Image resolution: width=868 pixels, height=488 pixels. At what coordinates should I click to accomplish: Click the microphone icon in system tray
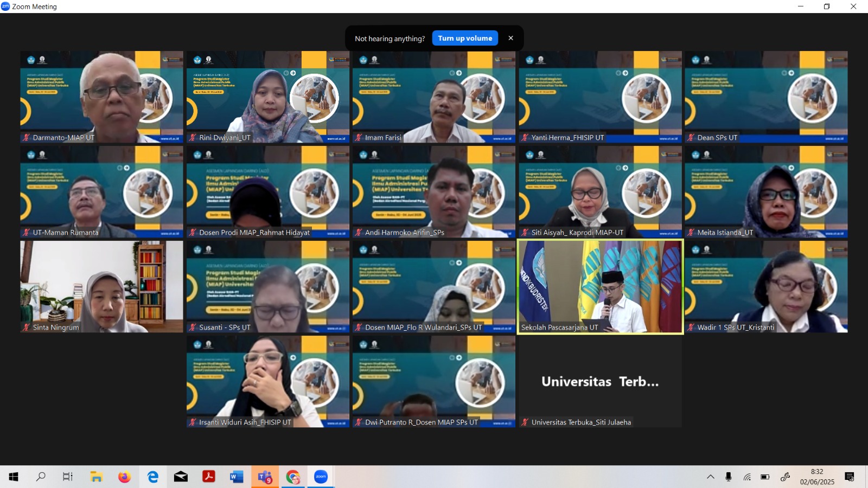[729, 477]
